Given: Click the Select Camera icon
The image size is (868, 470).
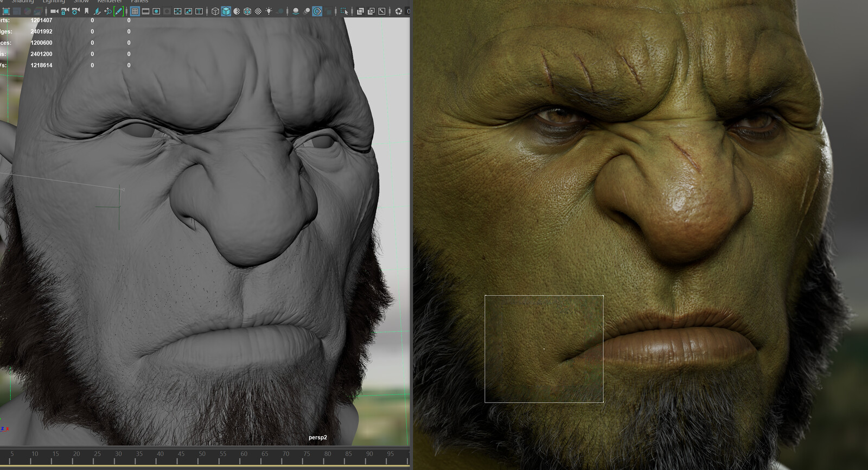Looking at the screenshot, I should pos(54,11).
